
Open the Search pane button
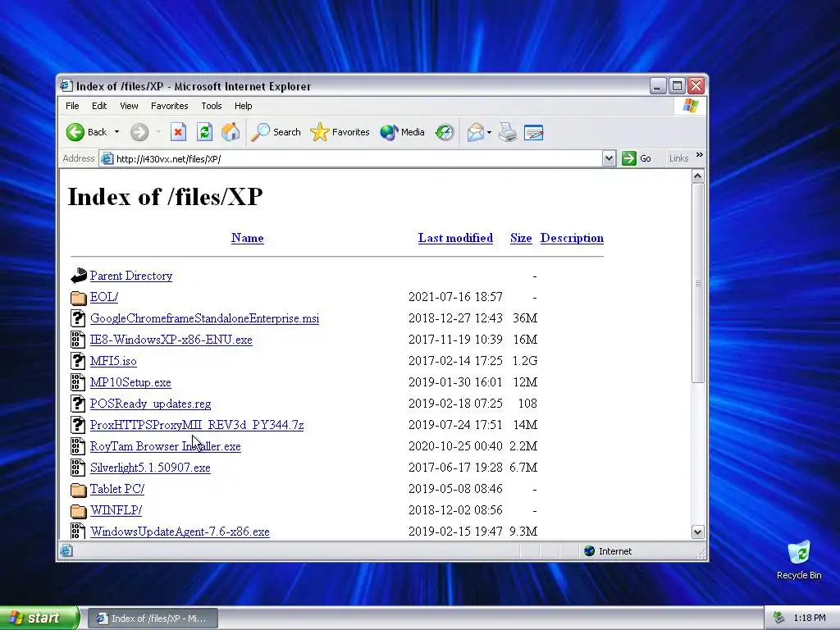276,132
